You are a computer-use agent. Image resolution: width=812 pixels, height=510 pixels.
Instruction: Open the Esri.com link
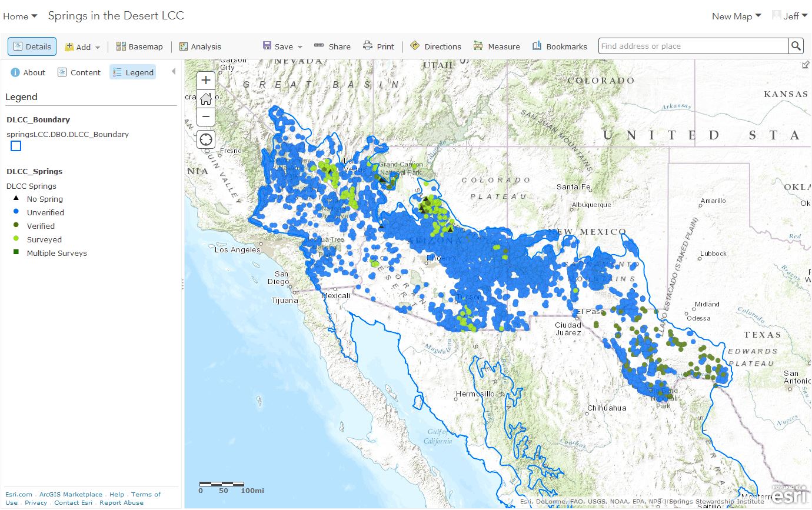[x=19, y=495]
